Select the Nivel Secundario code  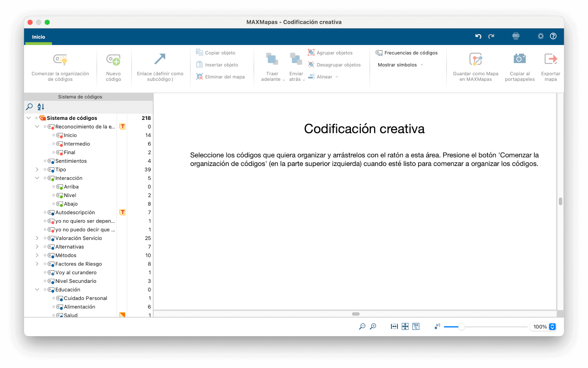[x=76, y=281]
